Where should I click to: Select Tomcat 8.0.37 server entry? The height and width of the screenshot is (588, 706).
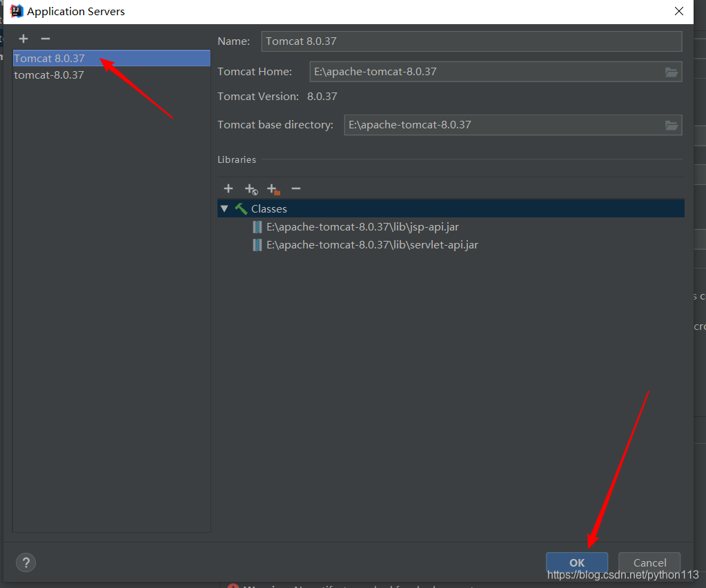[x=112, y=58]
